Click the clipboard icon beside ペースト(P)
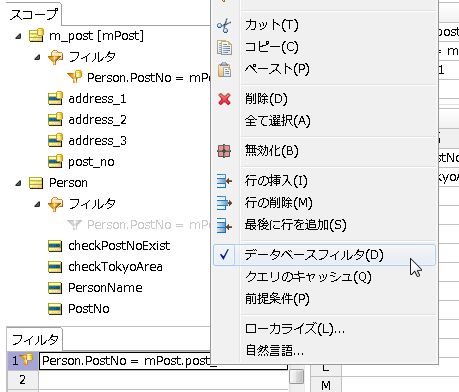 (x=224, y=70)
